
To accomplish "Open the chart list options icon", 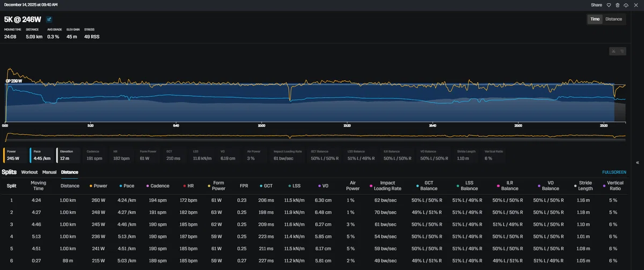I will [622, 52].
